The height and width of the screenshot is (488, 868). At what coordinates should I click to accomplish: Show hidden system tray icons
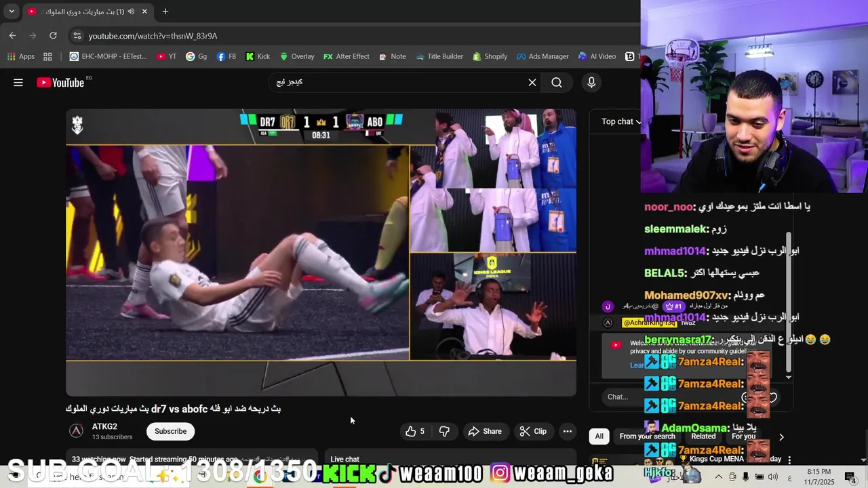(x=719, y=476)
